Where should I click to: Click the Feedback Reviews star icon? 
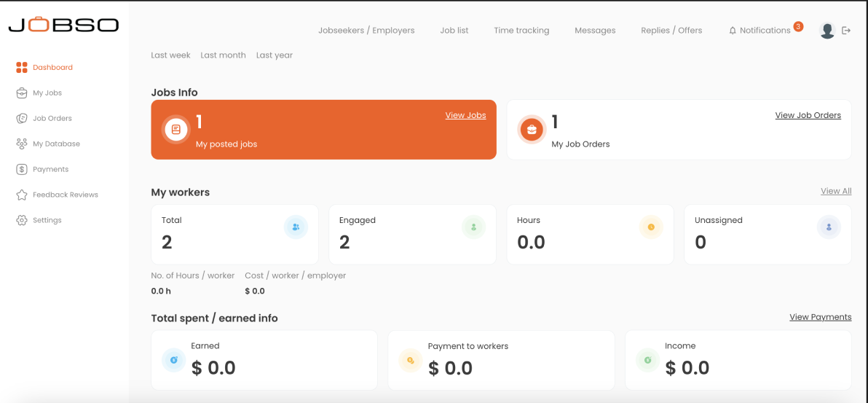pyautogui.click(x=22, y=195)
